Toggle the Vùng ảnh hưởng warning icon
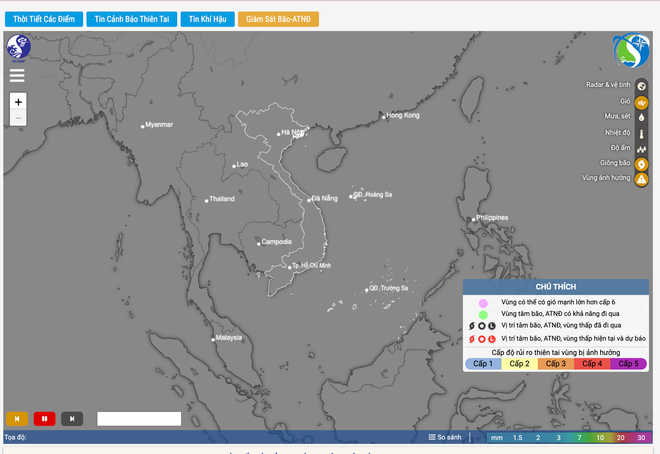Screen dimensions: 660x454 642,179
